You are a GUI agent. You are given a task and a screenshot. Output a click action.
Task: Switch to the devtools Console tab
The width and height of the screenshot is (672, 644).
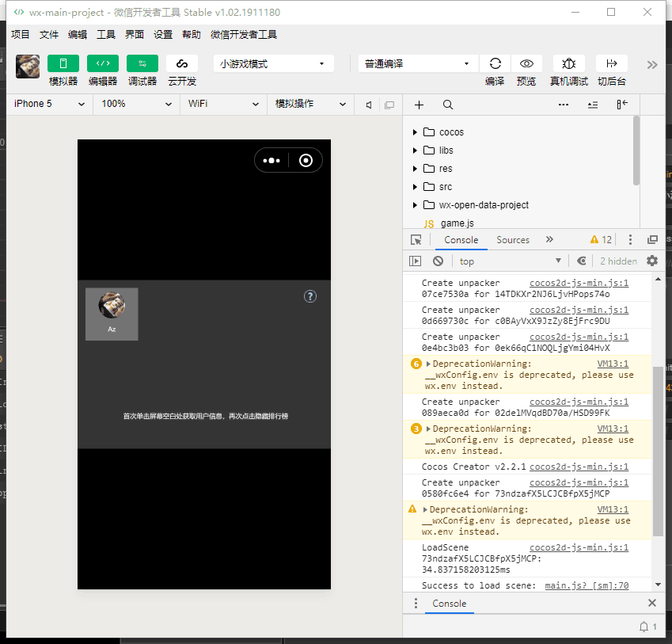461,240
